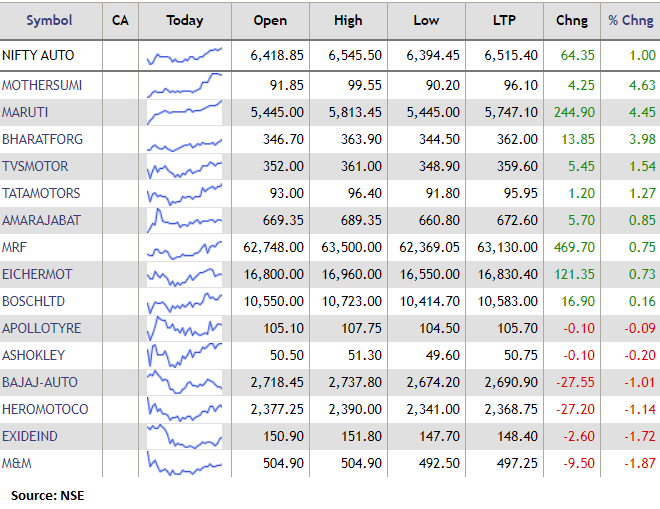
Task: Click the MOTHERSUMI today sparkline chart
Action: tap(185, 85)
